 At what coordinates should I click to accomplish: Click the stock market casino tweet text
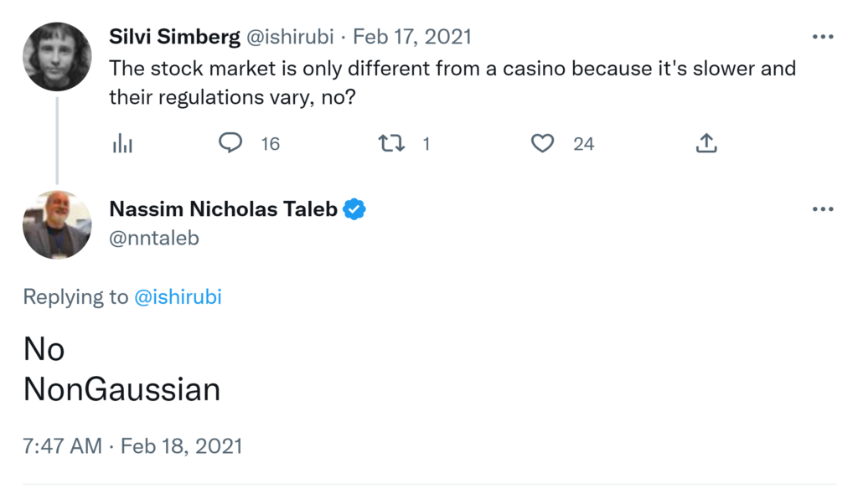[452, 82]
